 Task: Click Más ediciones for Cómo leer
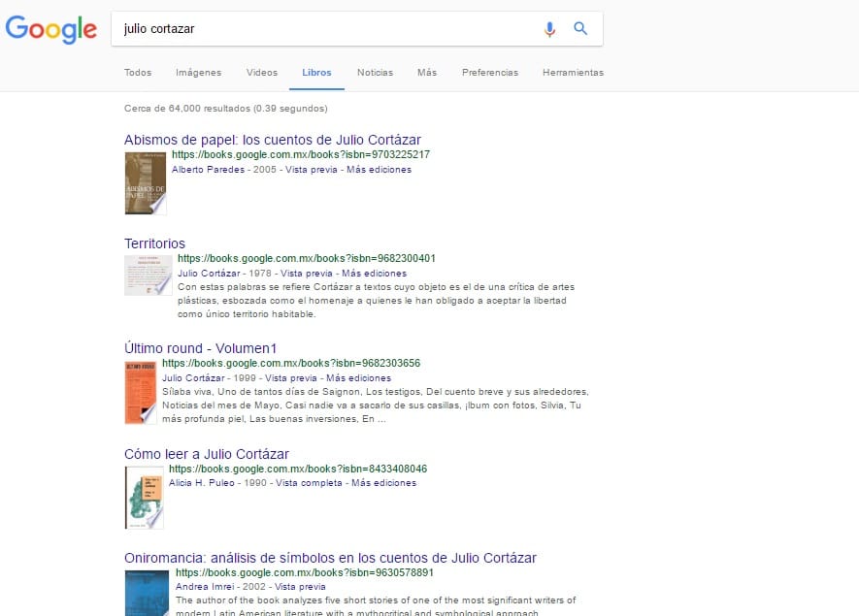[x=383, y=483]
